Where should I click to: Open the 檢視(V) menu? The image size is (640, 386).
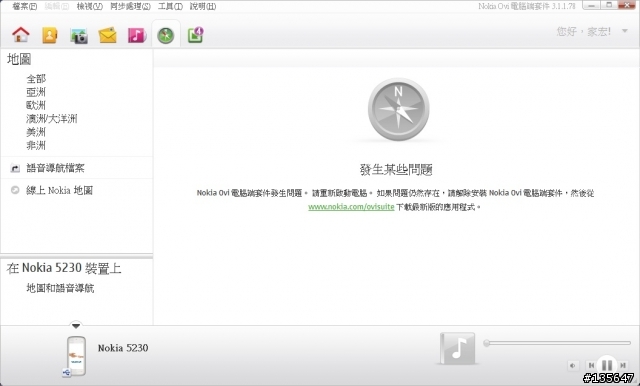[89, 7]
